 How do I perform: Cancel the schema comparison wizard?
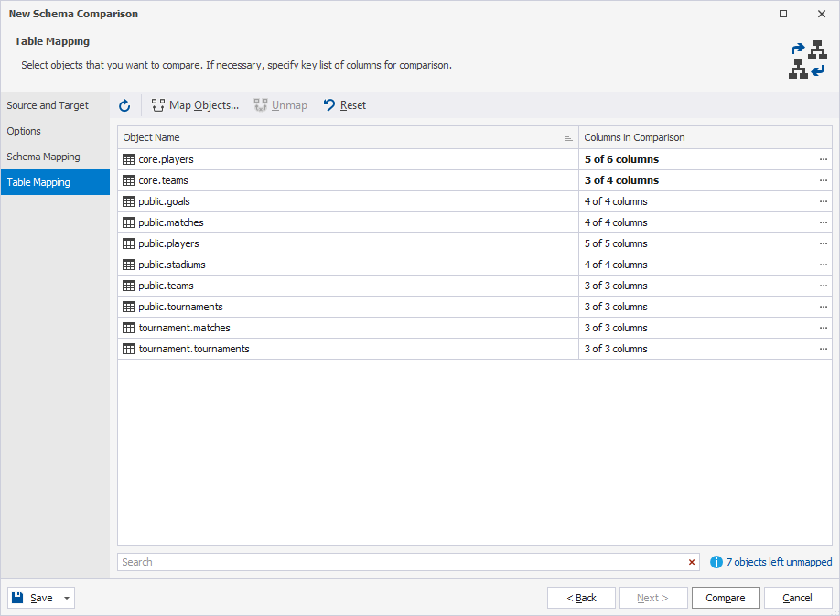(x=798, y=598)
